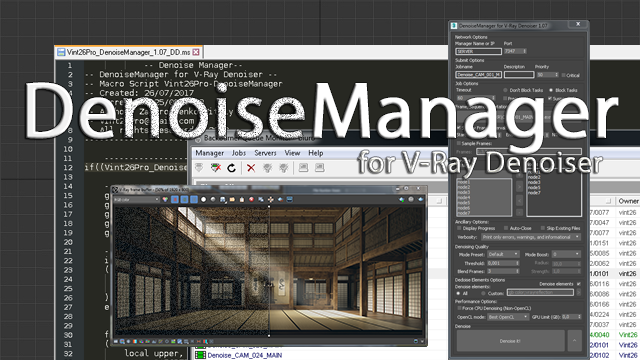Click the last toolbar icon before the gap in the V-Ray frame buffer
The height and width of the screenshot is (360, 640).
tap(290, 199)
